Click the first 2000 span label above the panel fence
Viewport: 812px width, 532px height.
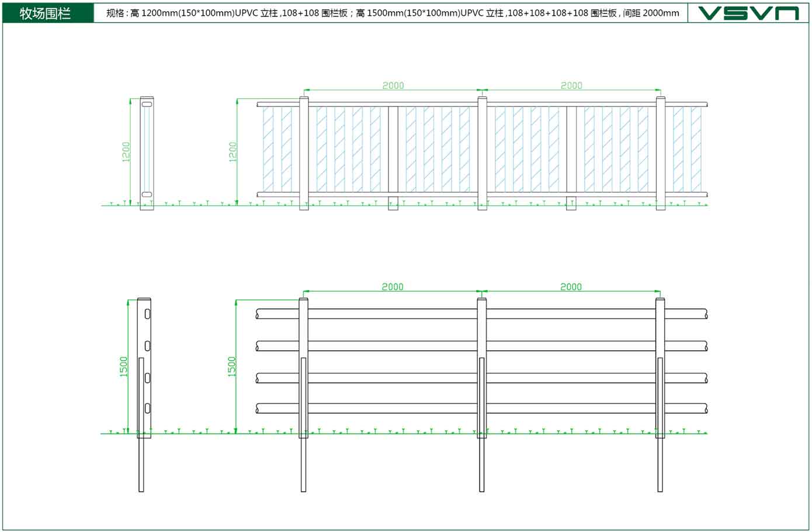click(x=393, y=85)
